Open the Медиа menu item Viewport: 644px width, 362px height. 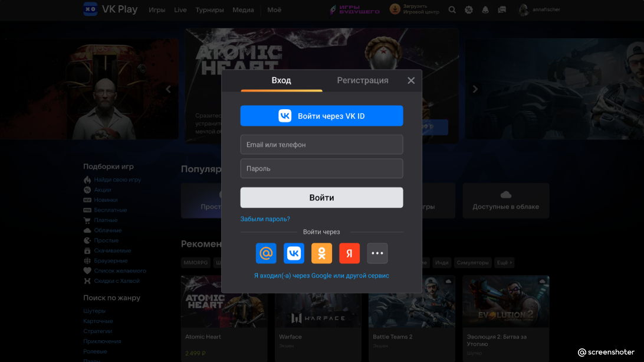pyautogui.click(x=243, y=10)
